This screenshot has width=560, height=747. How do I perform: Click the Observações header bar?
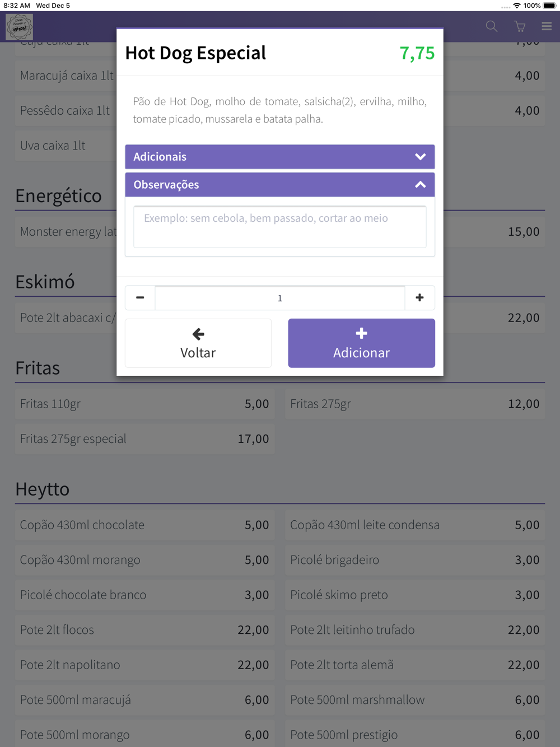(x=280, y=185)
